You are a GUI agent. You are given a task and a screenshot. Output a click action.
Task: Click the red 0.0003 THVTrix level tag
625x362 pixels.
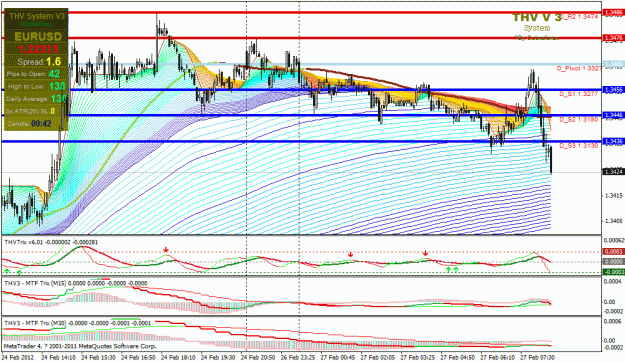tap(614, 252)
